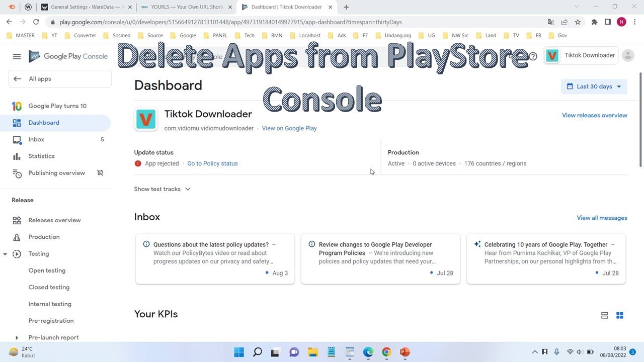Open a new browser tab

346,7
